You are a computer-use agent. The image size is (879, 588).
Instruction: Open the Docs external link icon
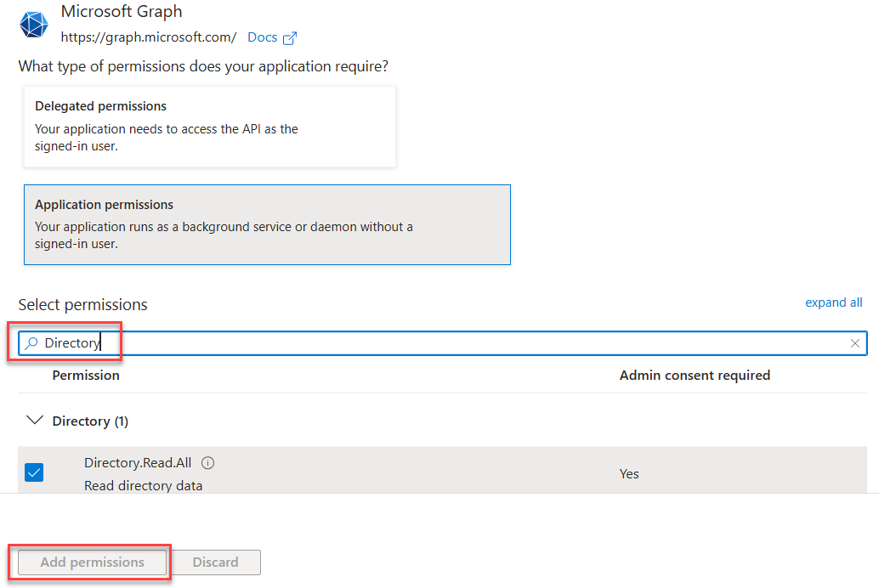tap(290, 38)
